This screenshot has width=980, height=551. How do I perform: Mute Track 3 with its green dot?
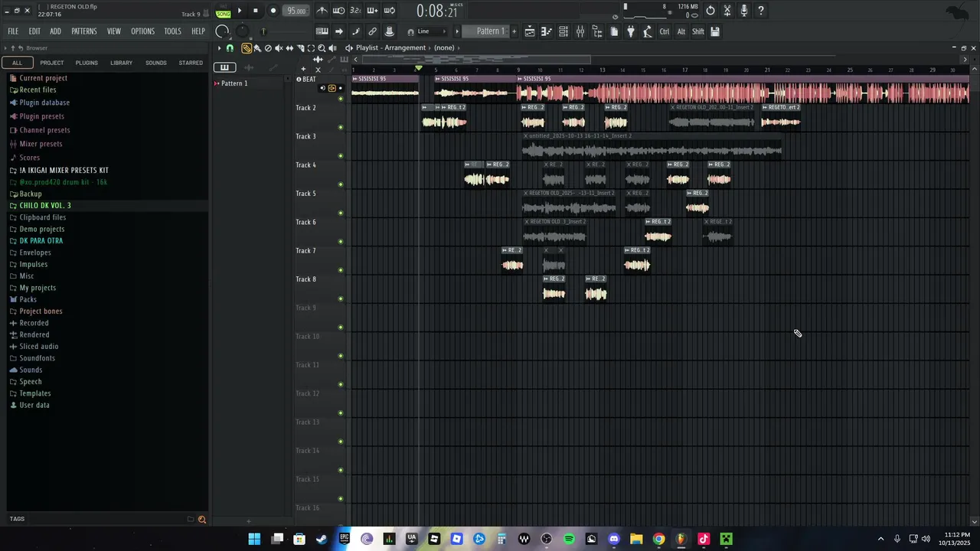click(x=341, y=156)
